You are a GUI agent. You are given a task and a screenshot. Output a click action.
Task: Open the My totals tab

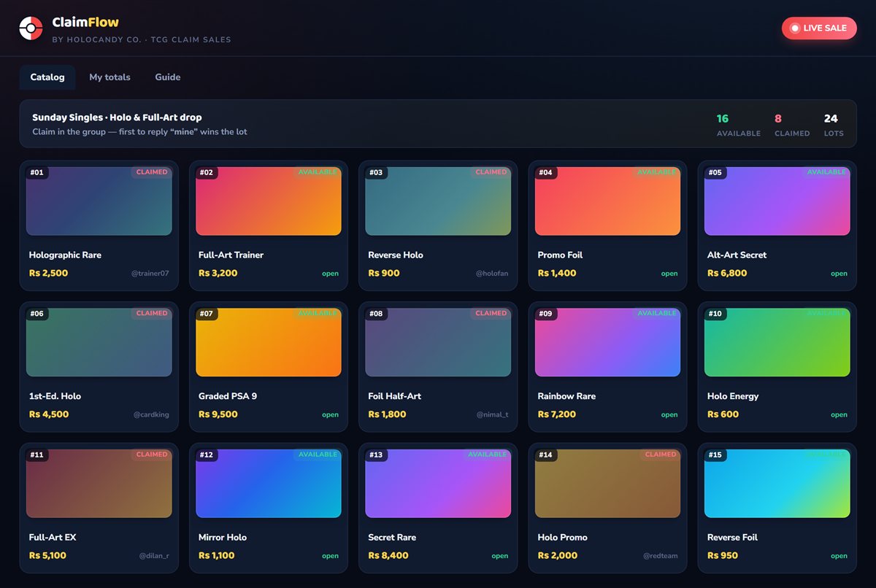tap(109, 77)
